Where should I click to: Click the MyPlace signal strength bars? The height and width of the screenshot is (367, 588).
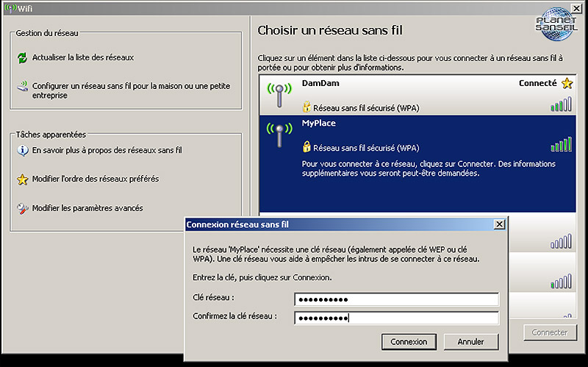pyautogui.click(x=561, y=144)
